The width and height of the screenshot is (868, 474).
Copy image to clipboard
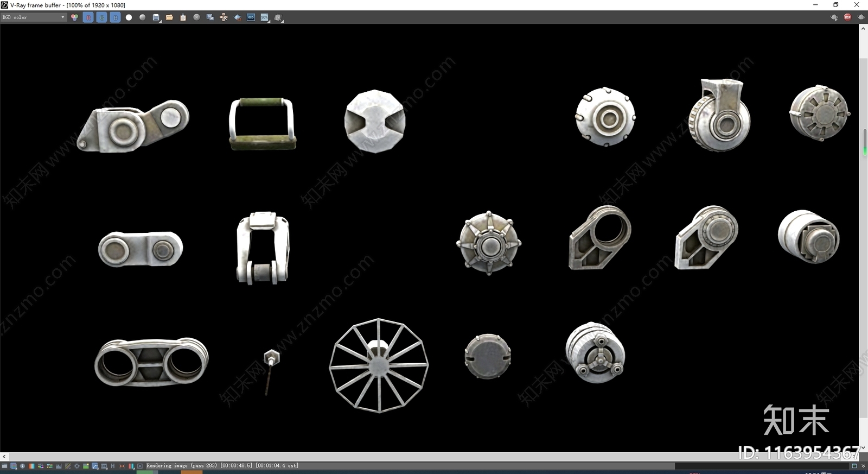pyautogui.click(x=183, y=17)
